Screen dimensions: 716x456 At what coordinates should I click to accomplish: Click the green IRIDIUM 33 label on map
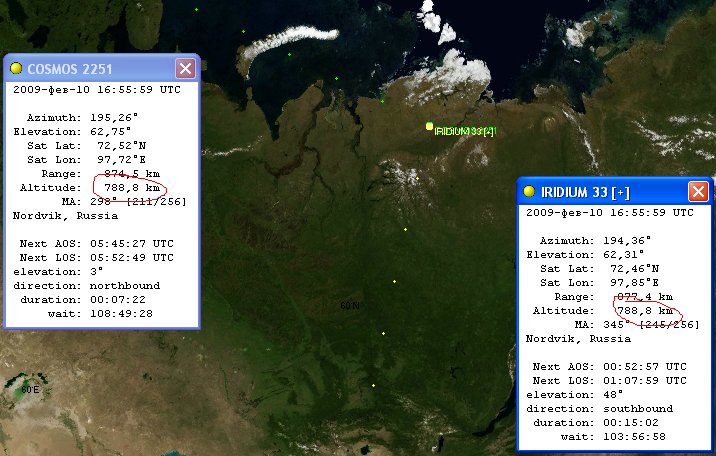(x=466, y=131)
